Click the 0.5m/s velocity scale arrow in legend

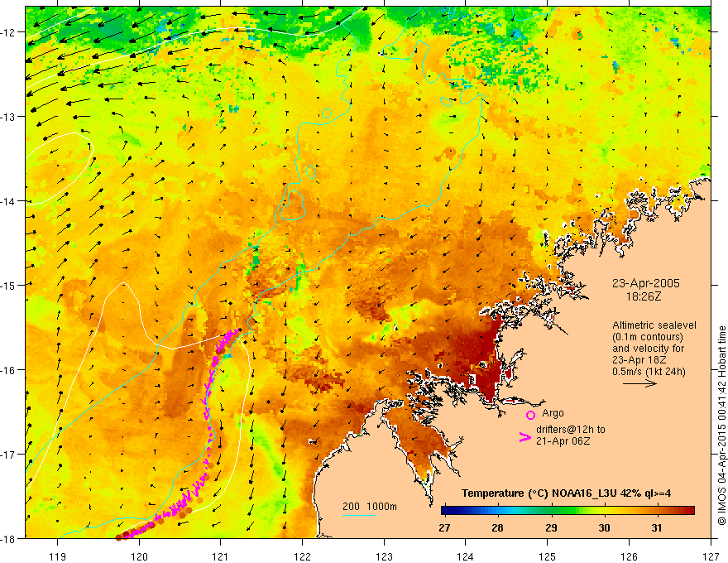[639, 383]
